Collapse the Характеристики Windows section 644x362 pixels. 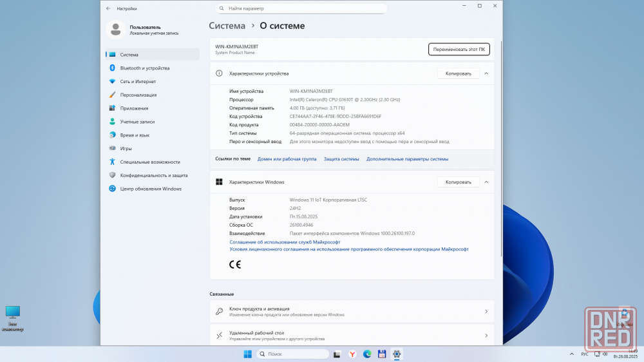coord(486,182)
